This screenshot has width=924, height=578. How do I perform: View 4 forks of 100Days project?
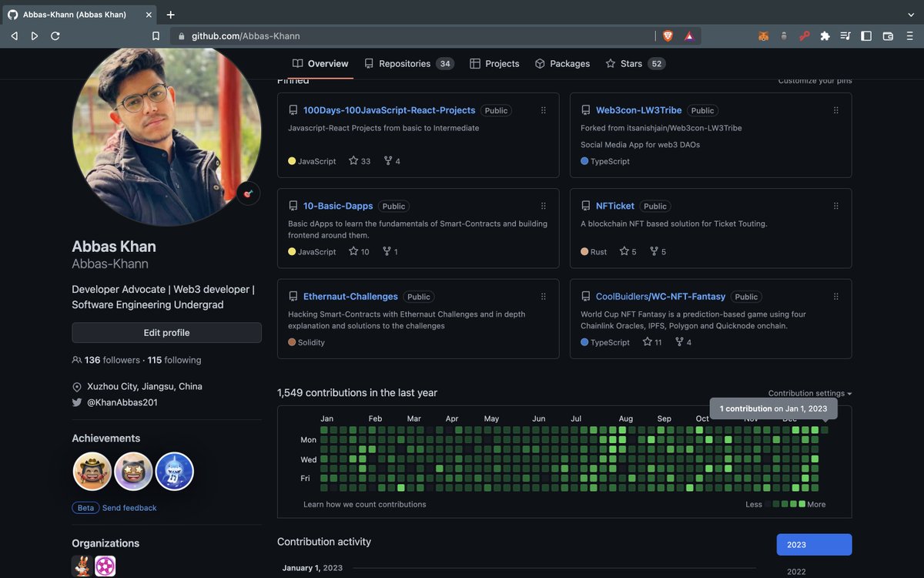pos(391,161)
